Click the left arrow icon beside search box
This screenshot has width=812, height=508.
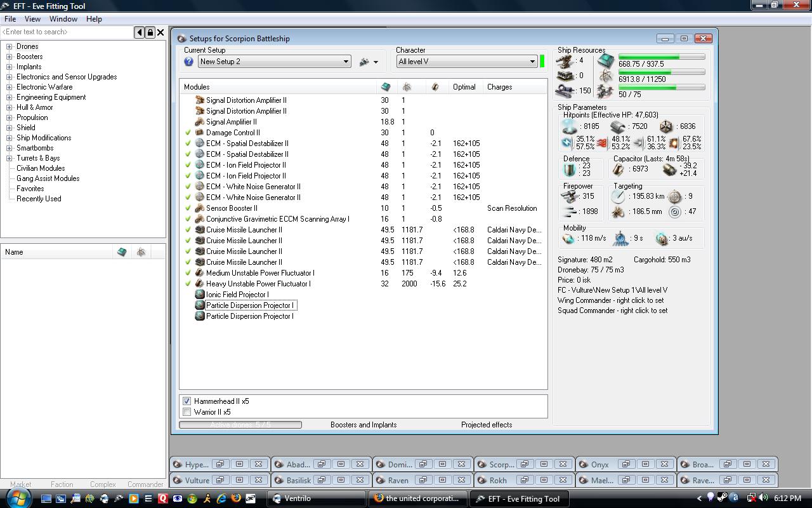tap(140, 32)
